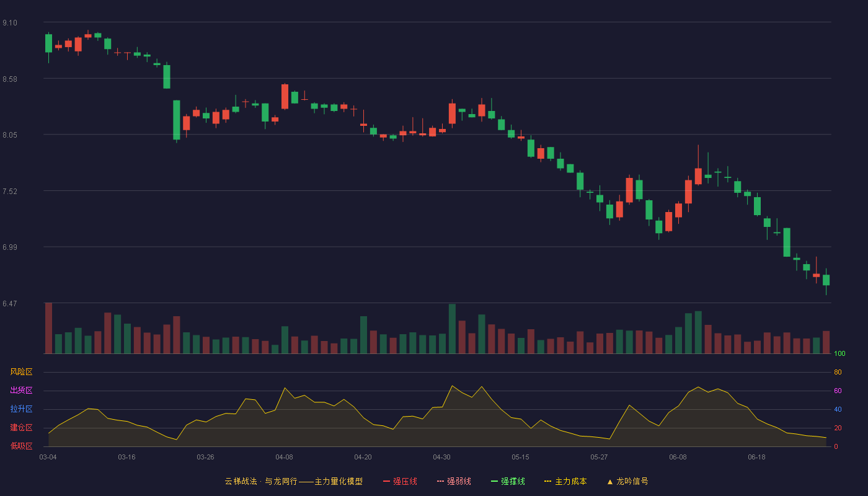
Task: Click the 6.47 price axis label
Action: pos(10,304)
